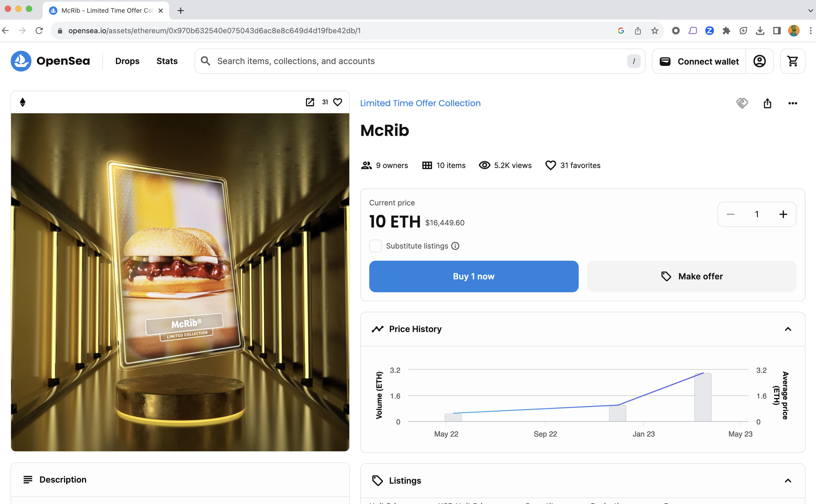Viewport: 816px width, 504px height.
Task: Focus the search items input field
Action: click(x=417, y=61)
